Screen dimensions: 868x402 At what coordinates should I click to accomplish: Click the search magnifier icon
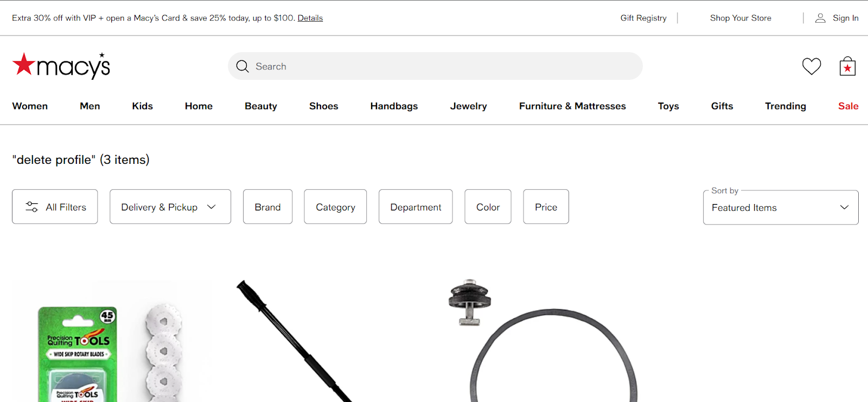point(242,66)
